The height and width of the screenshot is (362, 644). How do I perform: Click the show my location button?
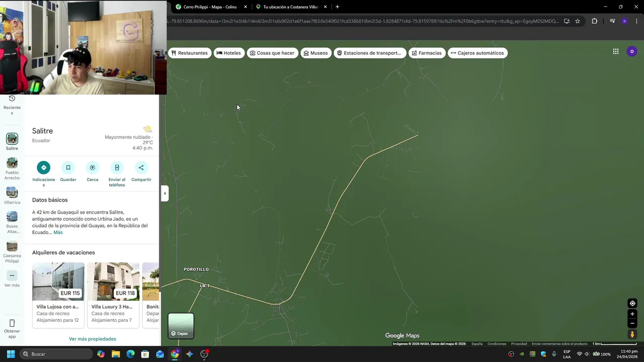(x=632, y=303)
